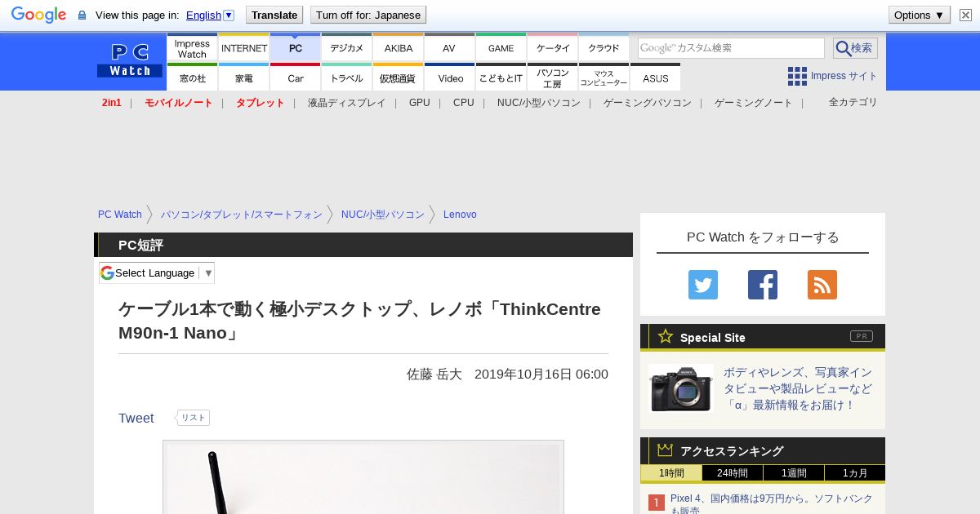Click the ranking number 1 badge
The width and height of the screenshot is (980, 514).
click(x=657, y=503)
